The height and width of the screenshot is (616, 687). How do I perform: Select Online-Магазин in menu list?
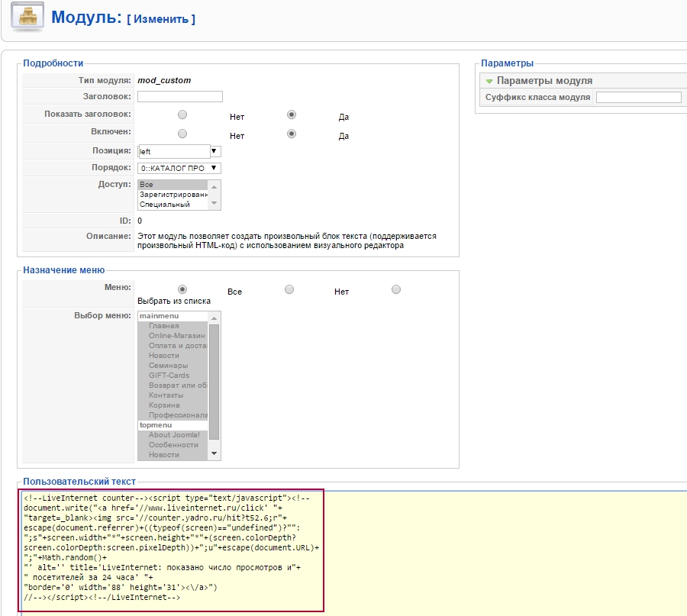pos(173,336)
